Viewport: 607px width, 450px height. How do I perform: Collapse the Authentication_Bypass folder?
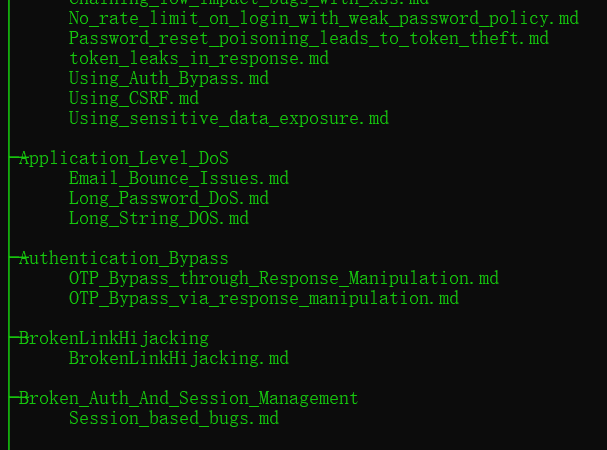click(123, 259)
